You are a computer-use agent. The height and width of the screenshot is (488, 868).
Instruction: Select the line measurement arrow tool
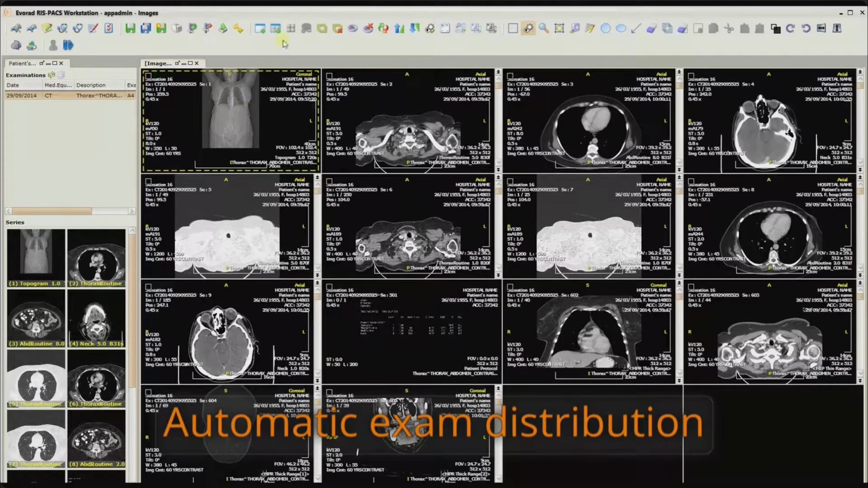point(636,28)
